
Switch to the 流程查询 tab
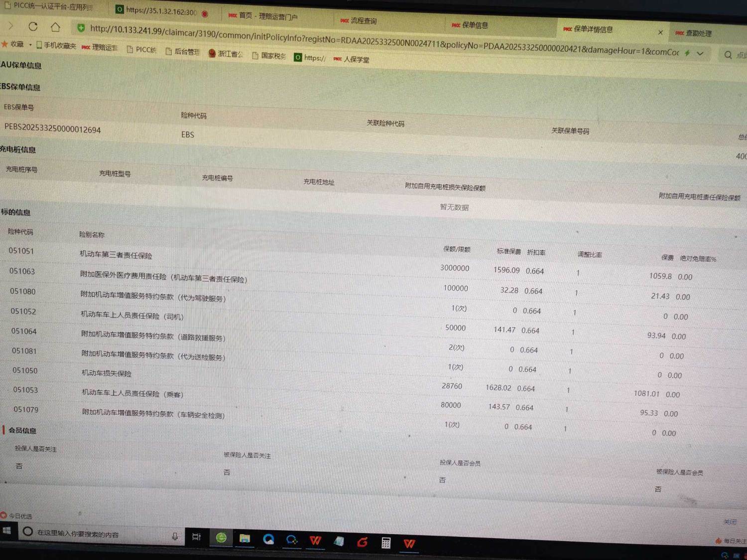(x=363, y=21)
